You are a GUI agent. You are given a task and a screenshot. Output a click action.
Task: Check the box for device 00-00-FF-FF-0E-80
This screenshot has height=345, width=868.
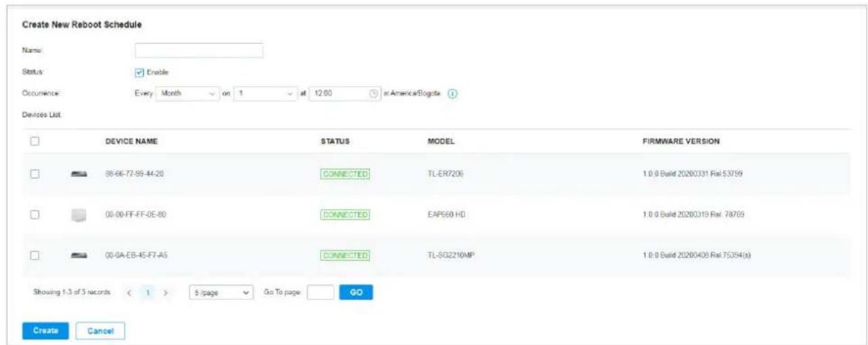[36, 215]
